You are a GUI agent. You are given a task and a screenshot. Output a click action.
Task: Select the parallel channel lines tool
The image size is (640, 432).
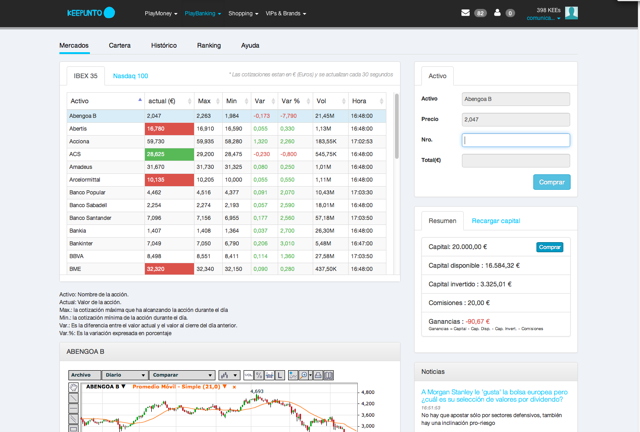pyautogui.click(x=73, y=419)
